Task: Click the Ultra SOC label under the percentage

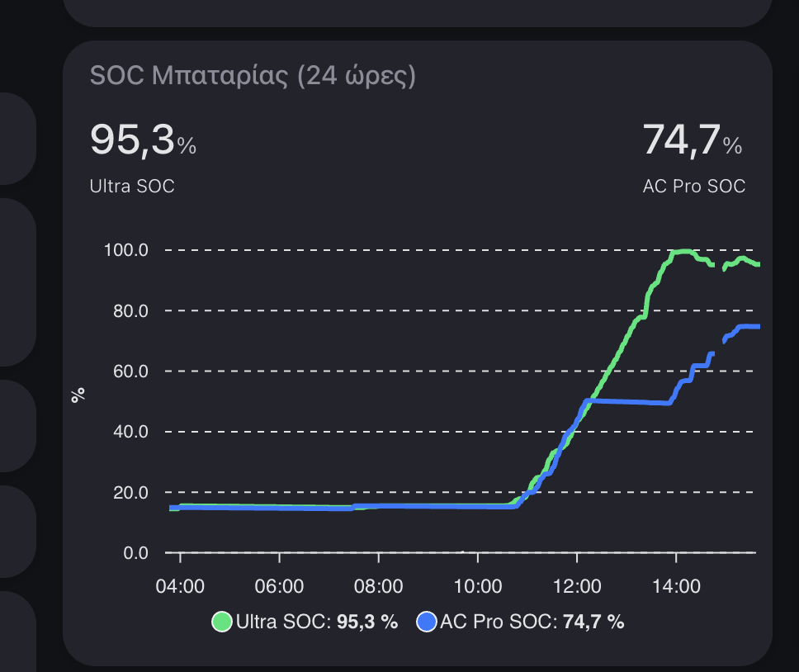Action: pyautogui.click(x=132, y=187)
